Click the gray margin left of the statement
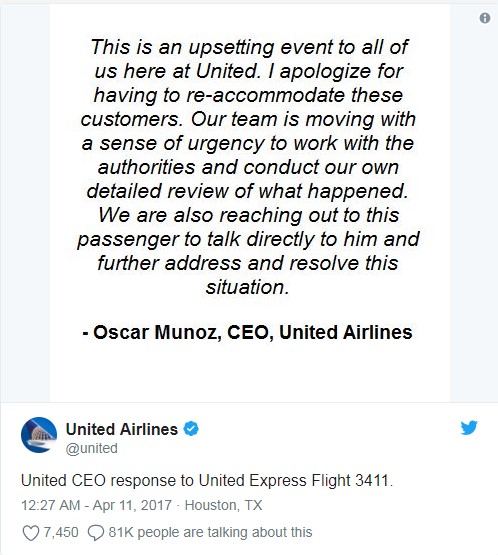Viewport: 498px width, 555px height. coord(25,203)
